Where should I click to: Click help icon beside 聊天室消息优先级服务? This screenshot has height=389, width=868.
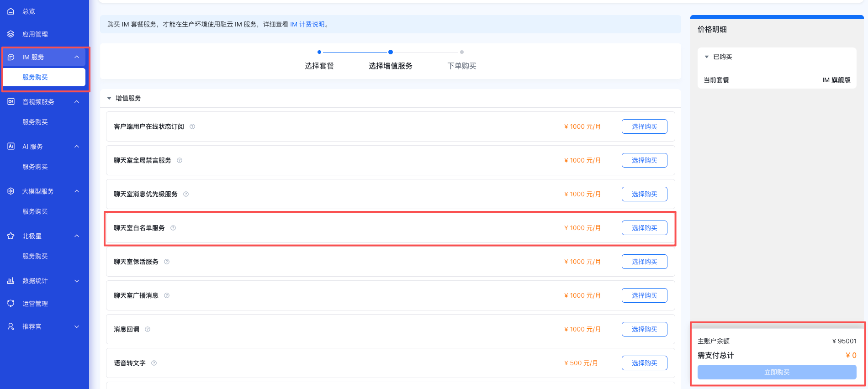point(186,194)
